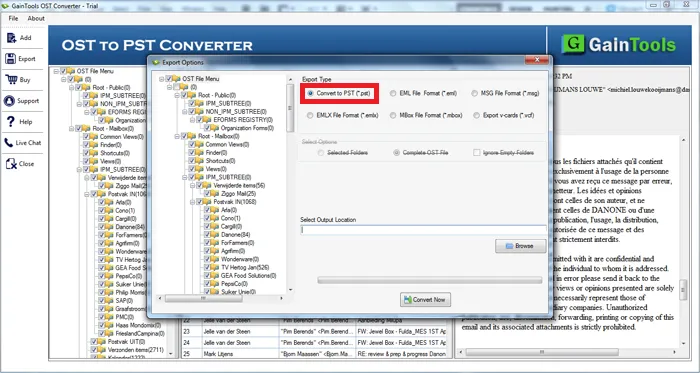Click PMC(0) folder icon in main window tree

109,317
